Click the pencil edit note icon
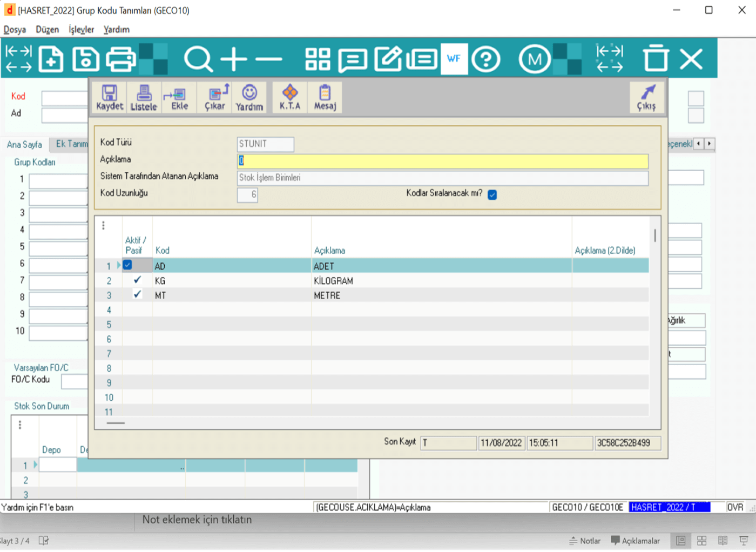756x552 pixels. [388, 59]
